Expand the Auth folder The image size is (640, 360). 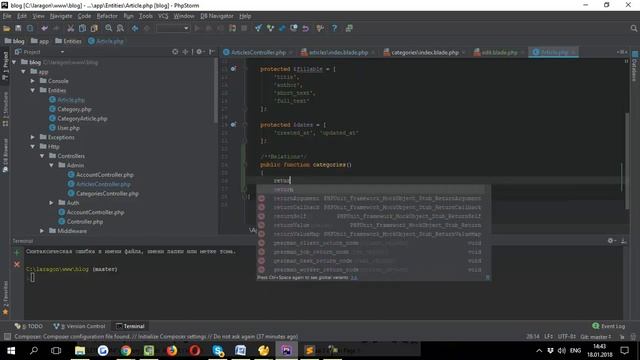[51, 203]
